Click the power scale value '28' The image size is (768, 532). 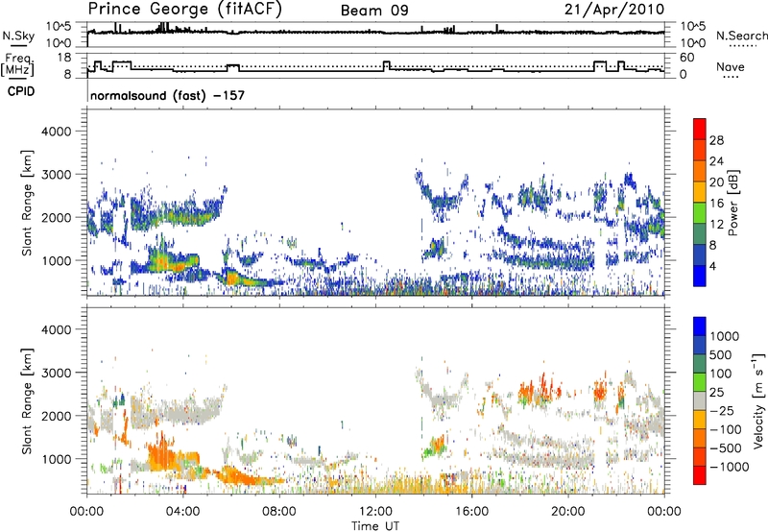[716, 140]
